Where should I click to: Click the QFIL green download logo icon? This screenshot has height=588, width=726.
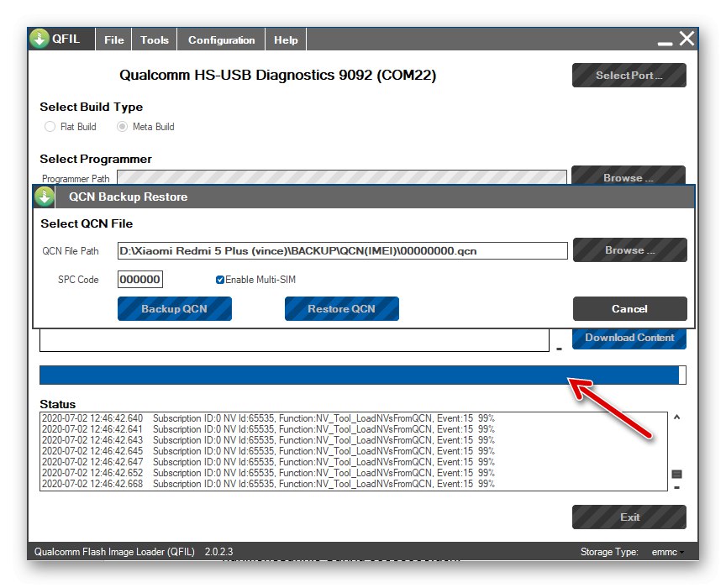point(39,39)
